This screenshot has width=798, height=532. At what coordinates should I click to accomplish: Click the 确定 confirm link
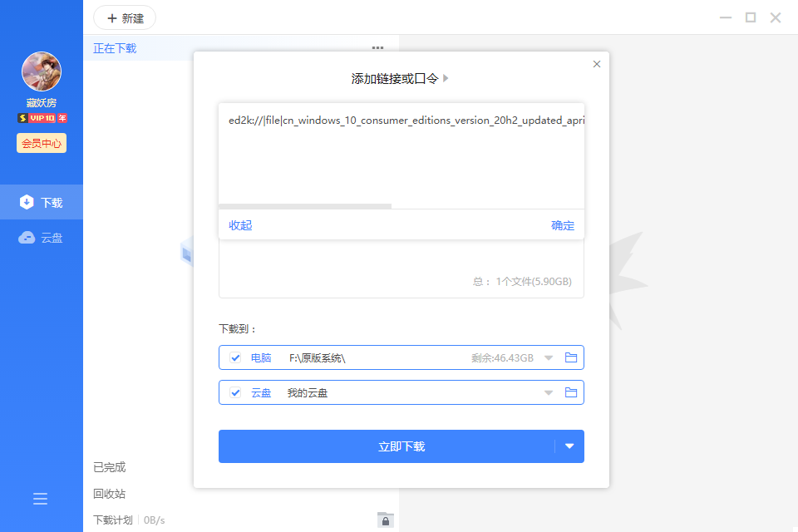(x=563, y=225)
